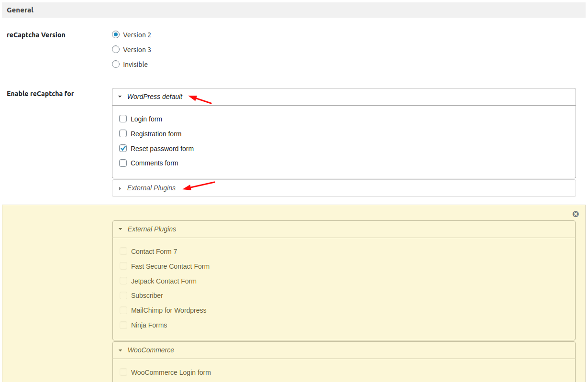The image size is (588, 382).
Task: Click the Invisible label text
Action: (x=135, y=65)
